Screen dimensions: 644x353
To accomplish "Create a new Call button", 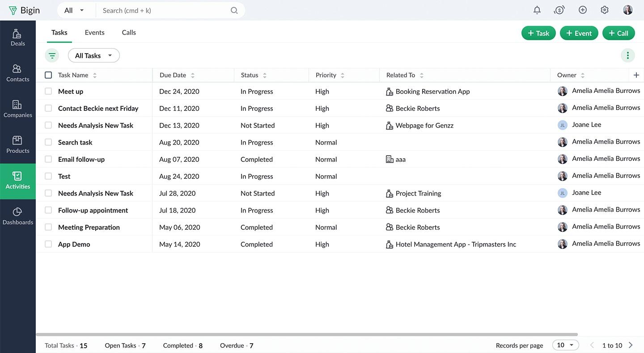I will 619,33.
